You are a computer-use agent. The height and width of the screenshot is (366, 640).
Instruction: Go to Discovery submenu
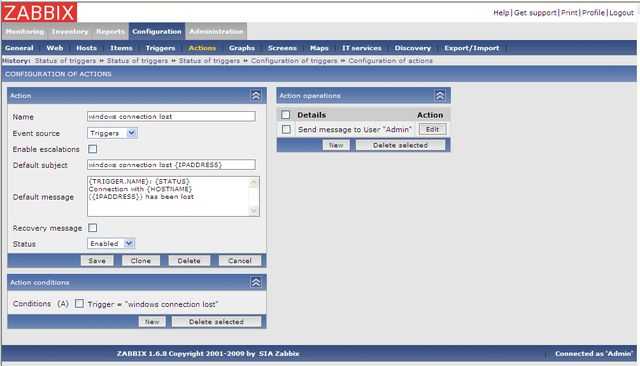413,48
